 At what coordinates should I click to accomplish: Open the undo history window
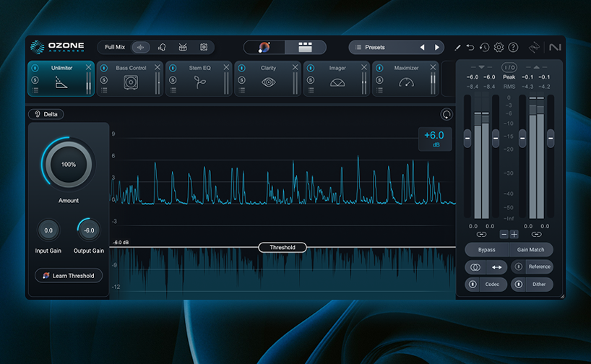point(484,47)
